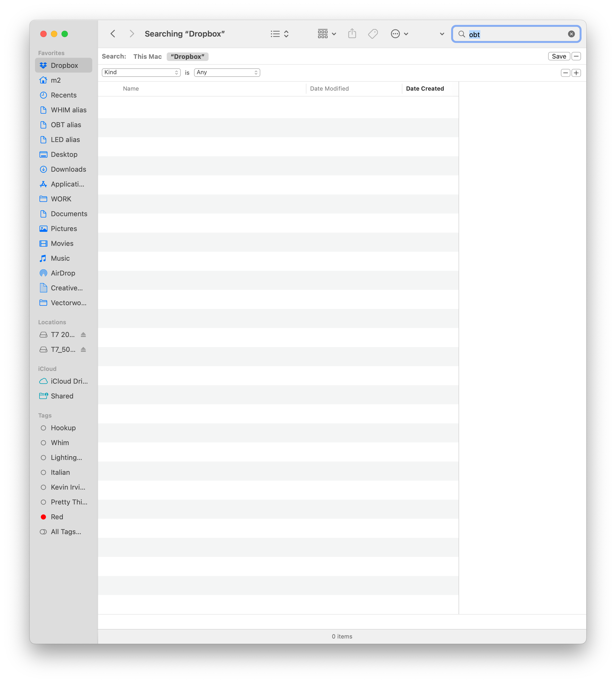The height and width of the screenshot is (683, 616).
Task: Open the Kind criteria dropdown
Action: tap(141, 72)
